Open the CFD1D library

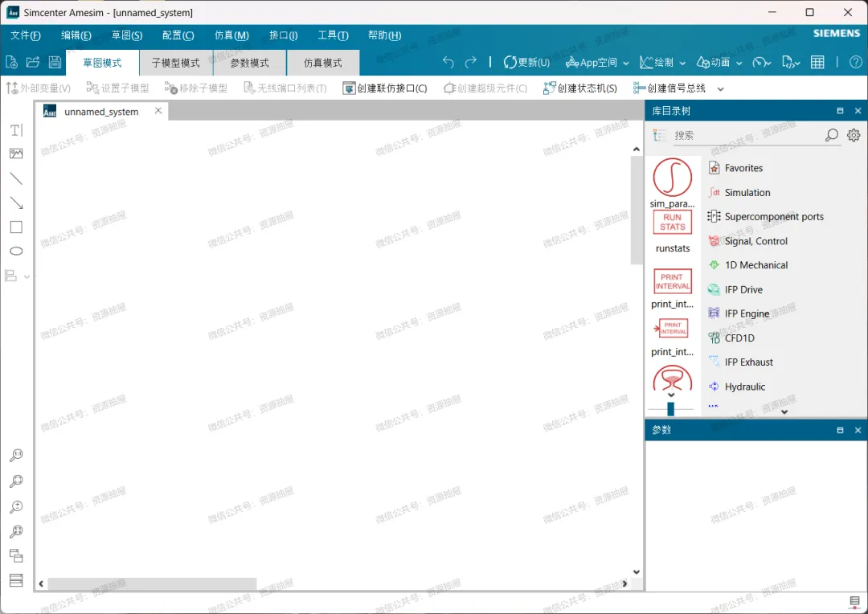click(x=731, y=338)
